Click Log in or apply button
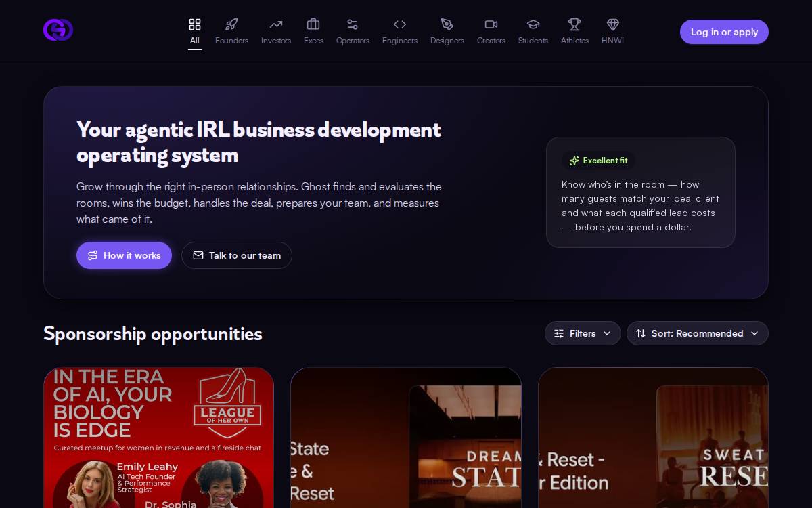 point(724,32)
